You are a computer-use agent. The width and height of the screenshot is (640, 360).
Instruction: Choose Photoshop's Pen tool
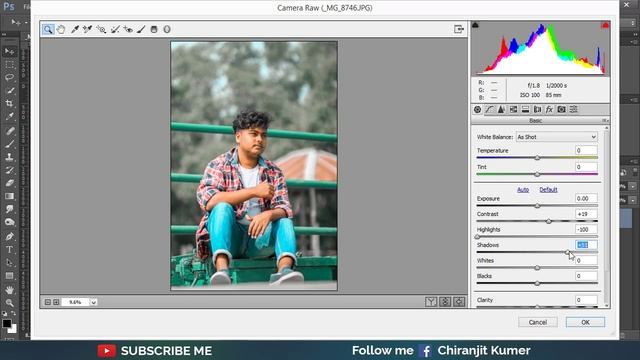[x=9, y=236]
